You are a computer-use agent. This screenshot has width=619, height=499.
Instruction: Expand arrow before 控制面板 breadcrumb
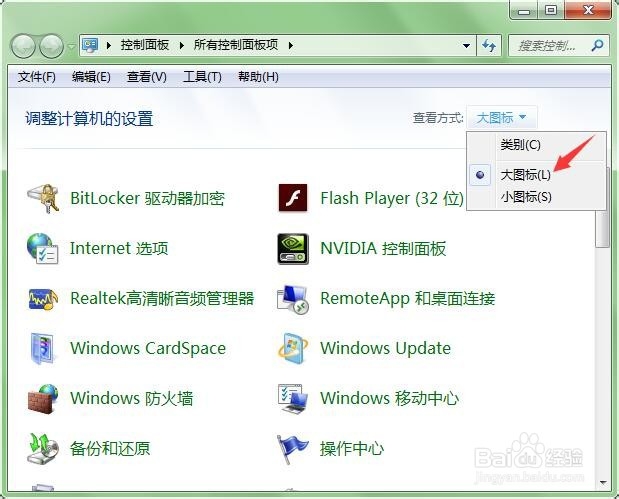(x=109, y=45)
